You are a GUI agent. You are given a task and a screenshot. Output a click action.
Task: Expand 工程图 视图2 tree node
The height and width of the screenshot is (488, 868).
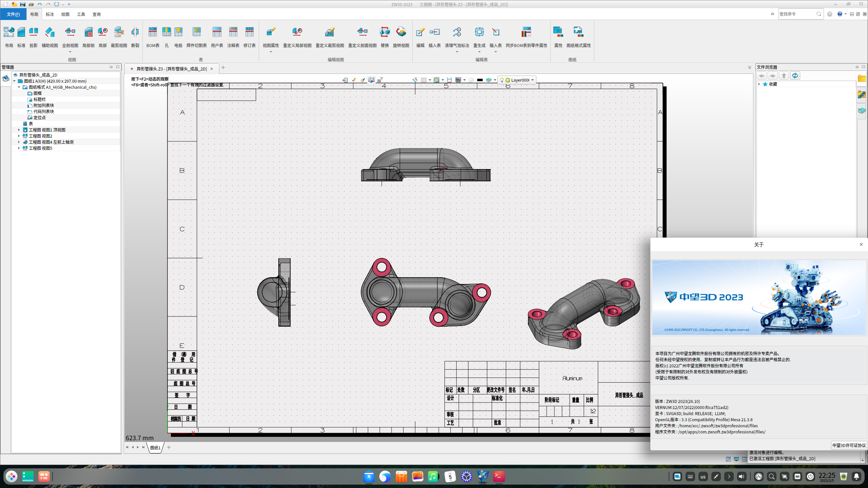(x=19, y=136)
